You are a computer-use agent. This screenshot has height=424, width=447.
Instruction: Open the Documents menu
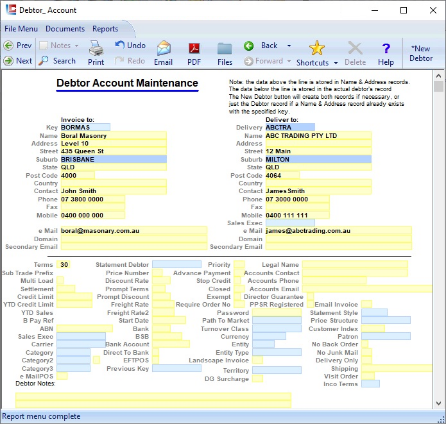click(x=65, y=29)
